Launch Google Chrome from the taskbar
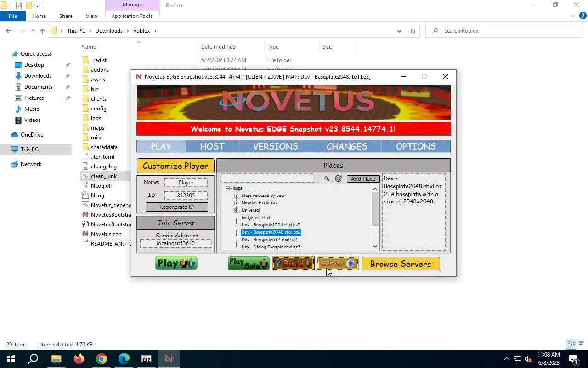 [101, 359]
